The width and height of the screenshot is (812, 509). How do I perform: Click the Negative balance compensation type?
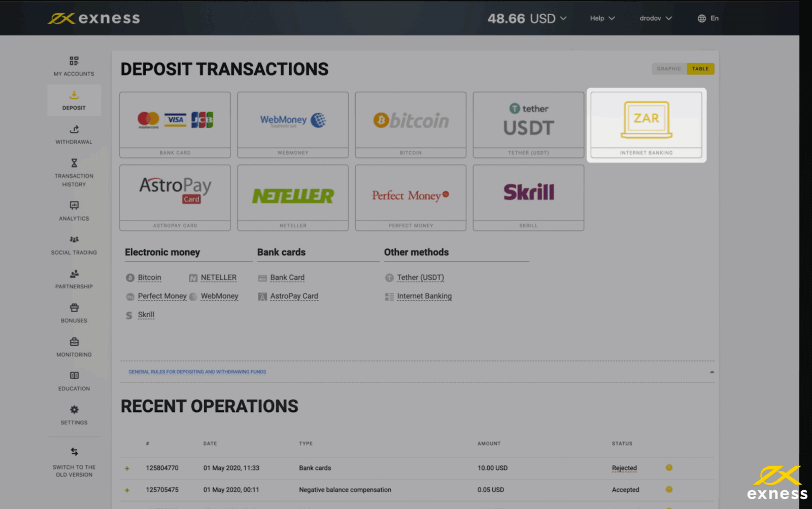345,490
